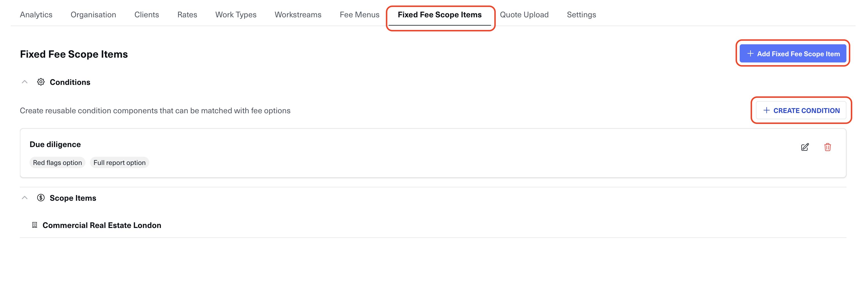Open the Fee Menus tab
Viewport: 868px width, 293px height.
click(x=360, y=14)
